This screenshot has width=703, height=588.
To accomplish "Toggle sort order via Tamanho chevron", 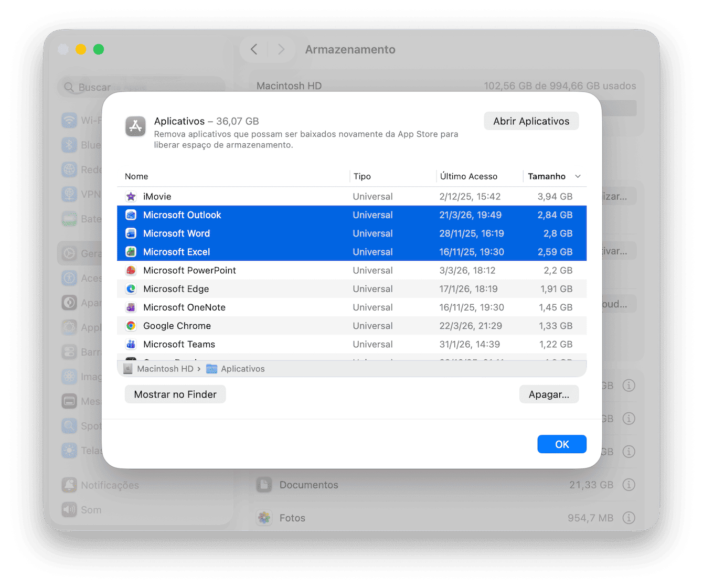I will pos(578,176).
